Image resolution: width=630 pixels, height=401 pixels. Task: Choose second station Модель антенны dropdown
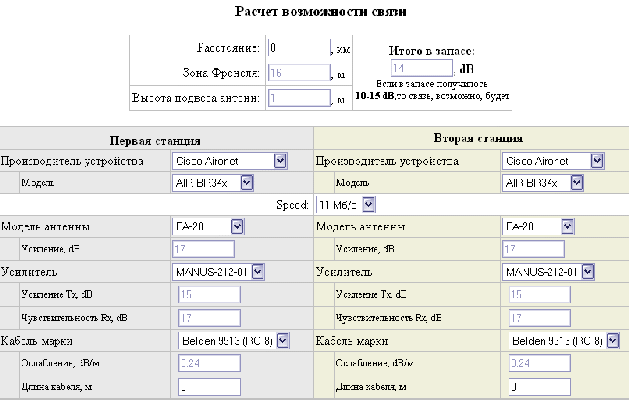point(538,227)
